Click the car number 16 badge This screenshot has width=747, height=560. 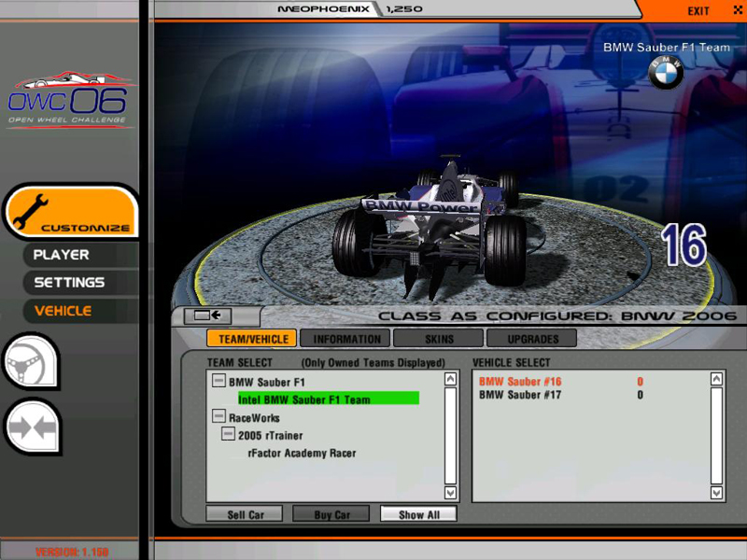point(684,245)
